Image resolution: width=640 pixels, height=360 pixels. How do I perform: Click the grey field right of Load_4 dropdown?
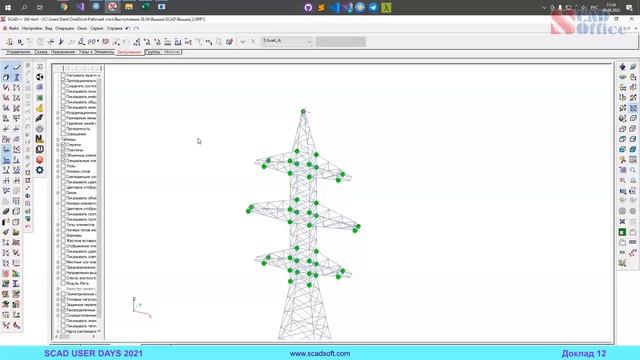point(340,41)
